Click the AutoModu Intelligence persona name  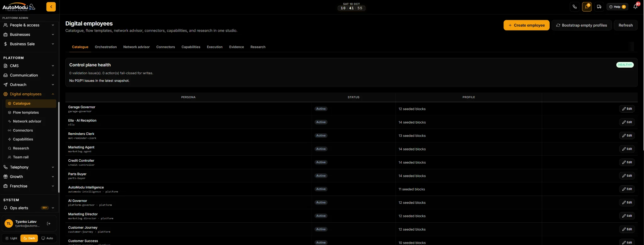pyautogui.click(x=86, y=187)
